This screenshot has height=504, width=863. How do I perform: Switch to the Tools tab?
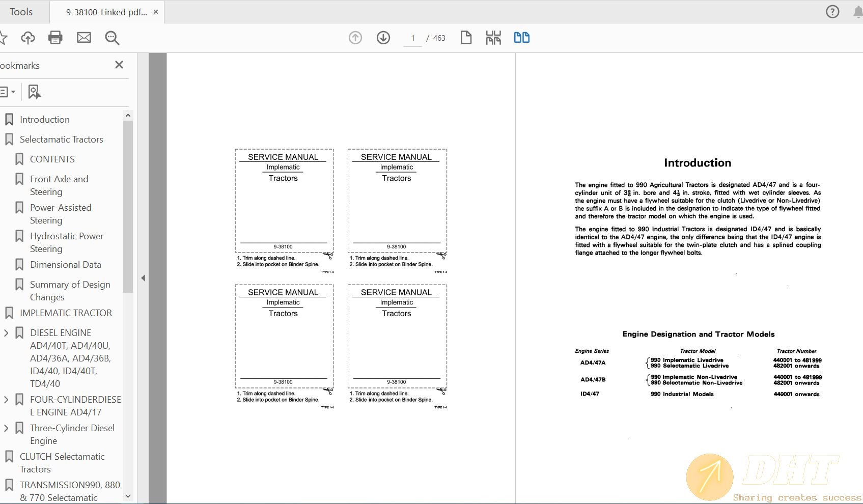[21, 12]
